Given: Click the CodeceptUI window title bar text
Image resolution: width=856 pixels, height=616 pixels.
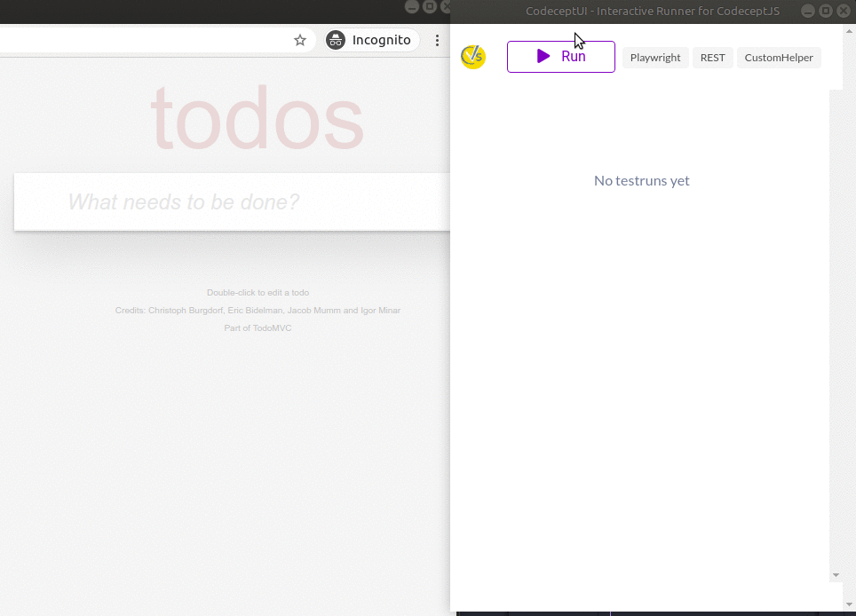Looking at the screenshot, I should click(653, 11).
